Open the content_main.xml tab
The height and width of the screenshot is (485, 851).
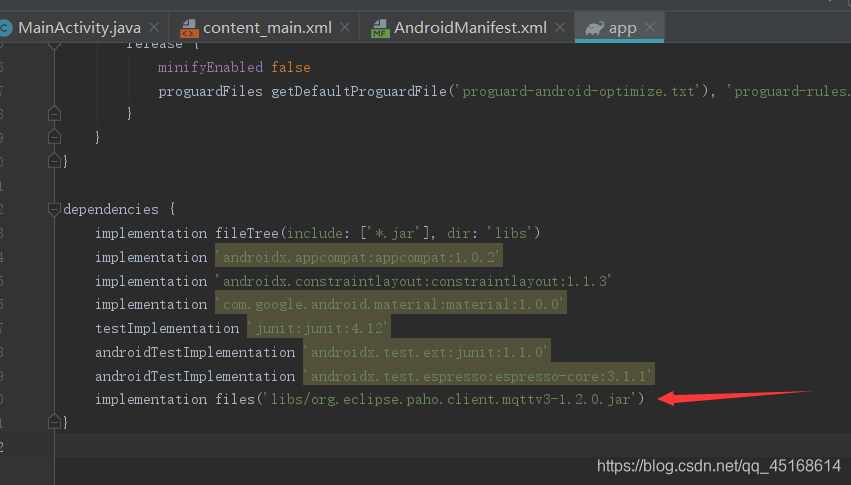(267, 28)
